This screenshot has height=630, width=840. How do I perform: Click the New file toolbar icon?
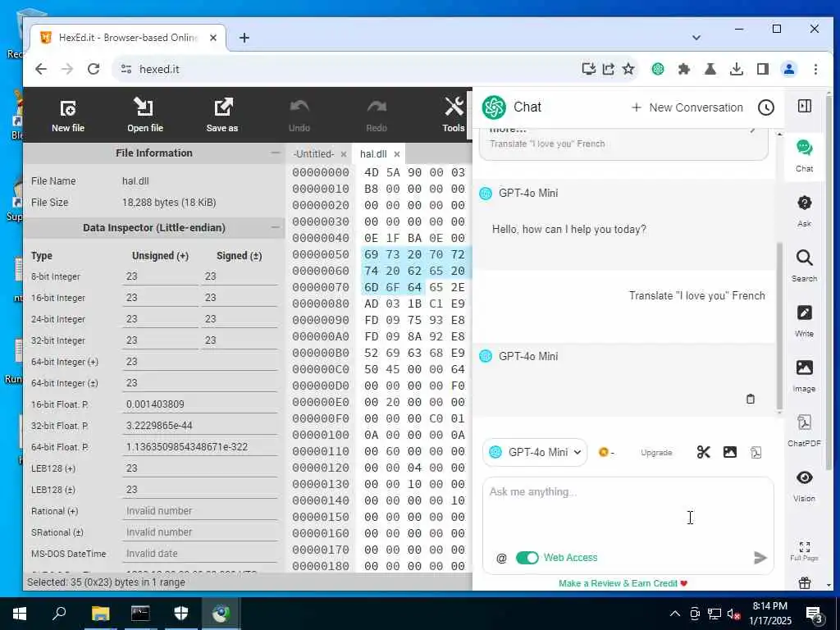click(68, 115)
